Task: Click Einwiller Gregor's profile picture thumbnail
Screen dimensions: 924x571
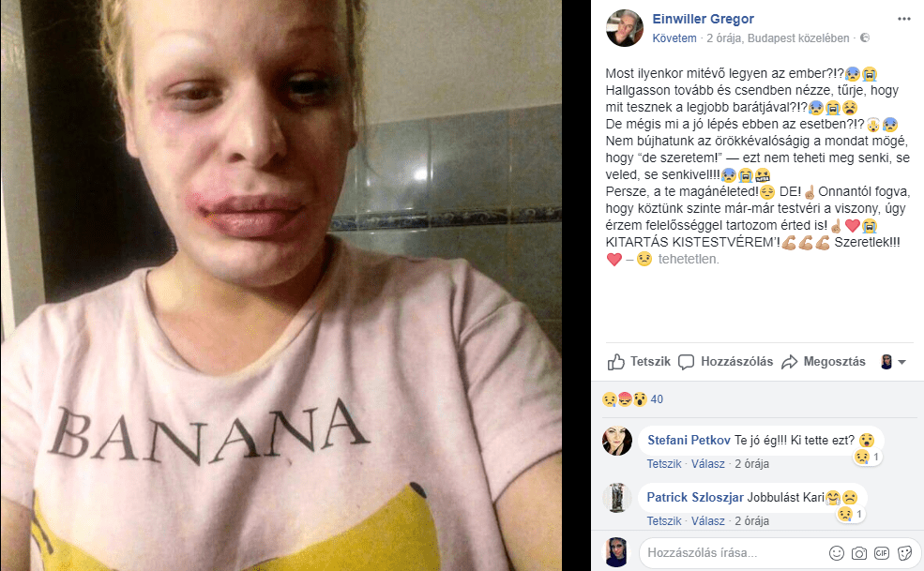Action: [x=625, y=28]
